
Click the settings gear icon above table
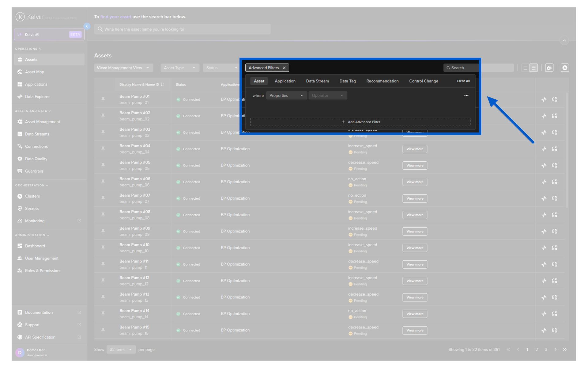(549, 68)
